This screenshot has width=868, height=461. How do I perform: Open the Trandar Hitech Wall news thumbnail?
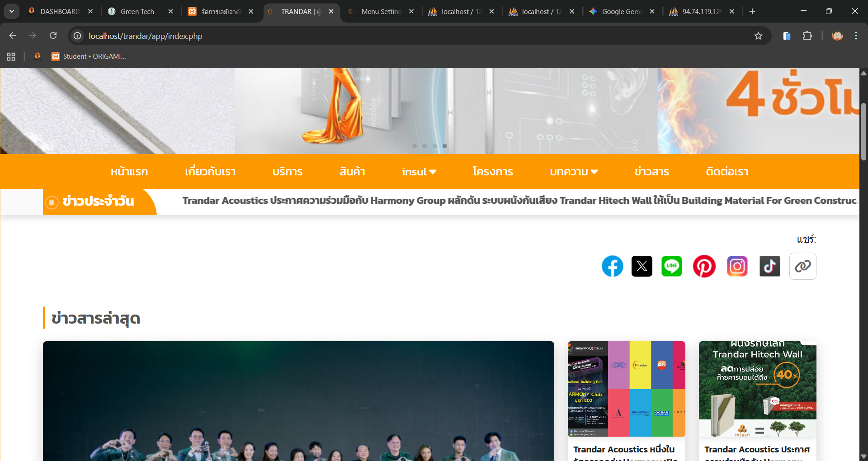pyautogui.click(x=757, y=389)
